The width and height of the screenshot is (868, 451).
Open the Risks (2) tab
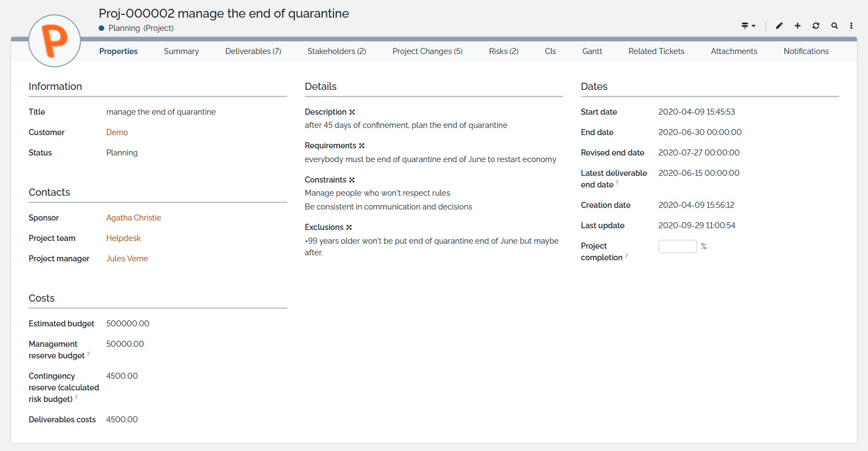[503, 51]
